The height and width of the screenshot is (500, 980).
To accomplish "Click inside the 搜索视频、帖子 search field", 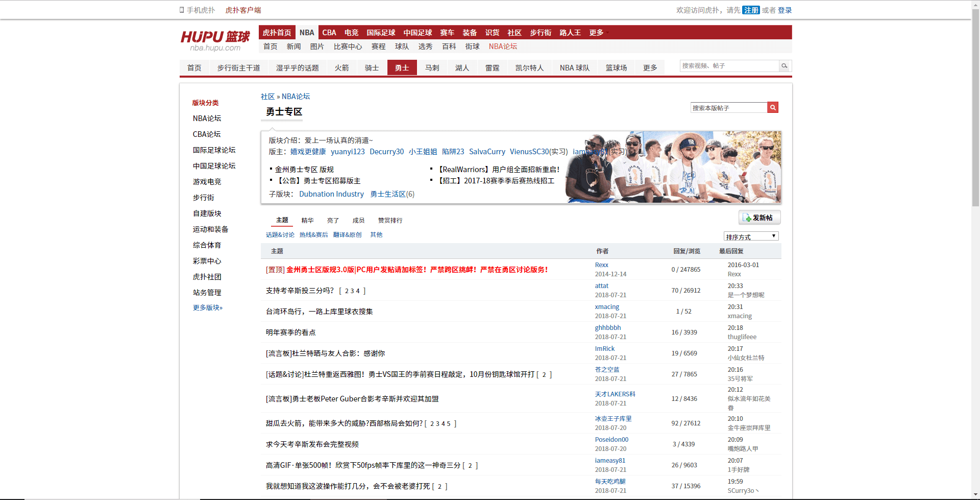I will pyautogui.click(x=729, y=66).
